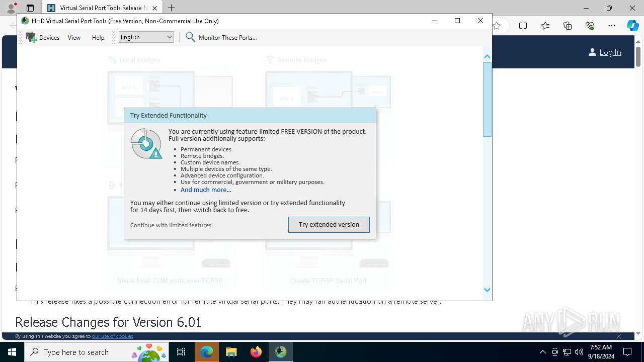The image size is (644, 362).
Task: Click the browser profile icon
Action: 11,8
